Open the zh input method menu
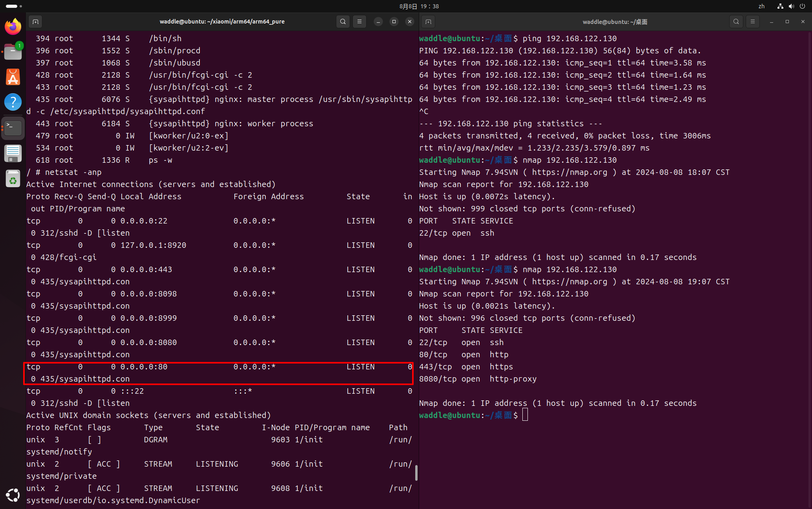 (x=761, y=6)
